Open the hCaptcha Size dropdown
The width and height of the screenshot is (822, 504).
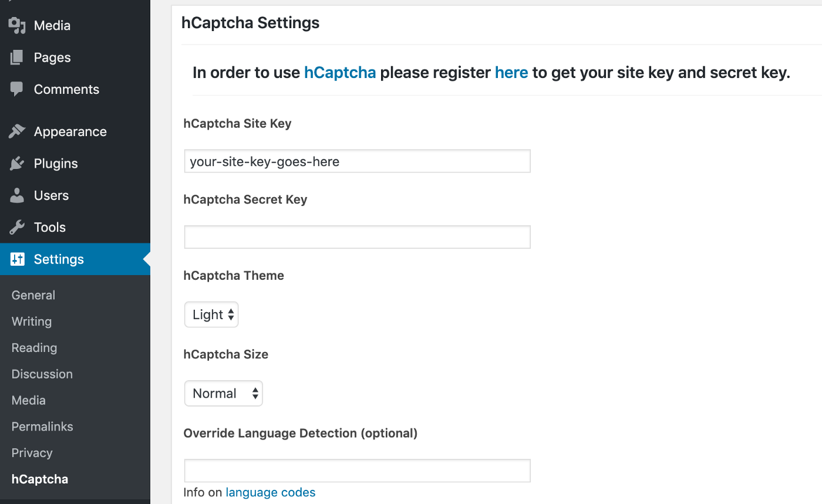click(223, 393)
